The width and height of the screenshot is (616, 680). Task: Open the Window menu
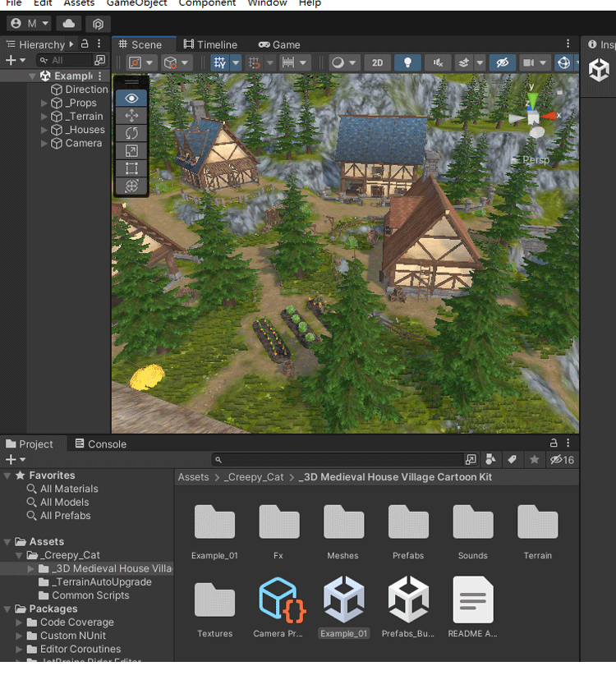pos(268,4)
